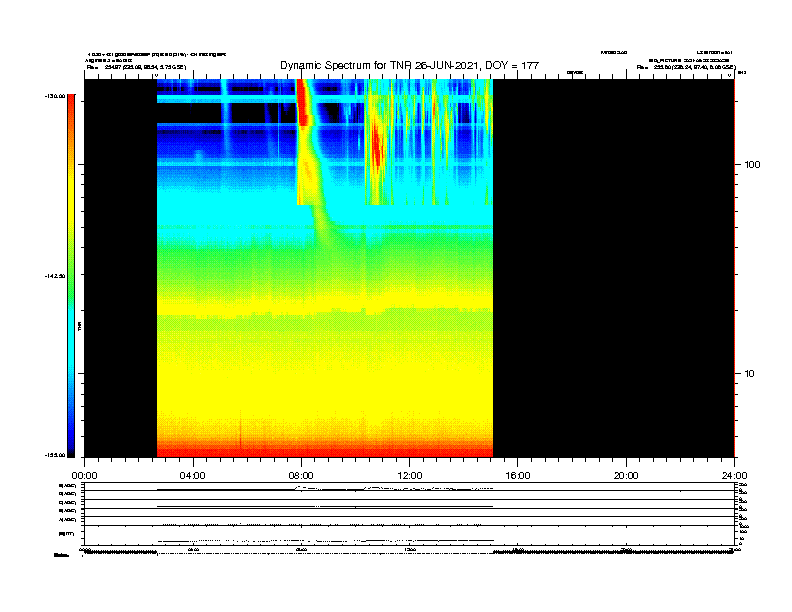The height and width of the screenshot is (612, 792).
Task: Click the 16:00 time axis label
Action: 518,476
